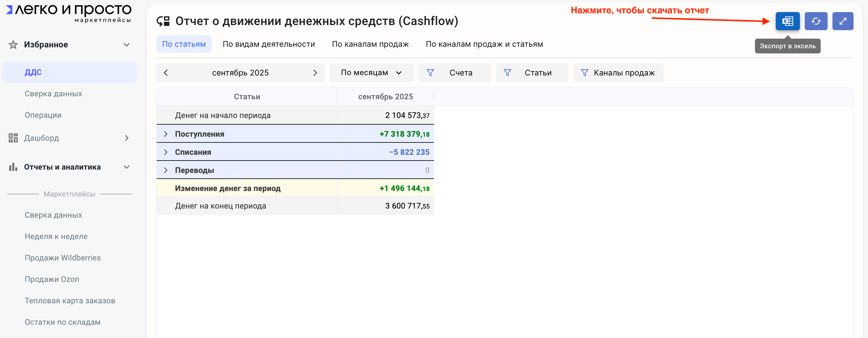The height and width of the screenshot is (338, 868).
Task: Click the Excel export icon button
Action: click(787, 21)
